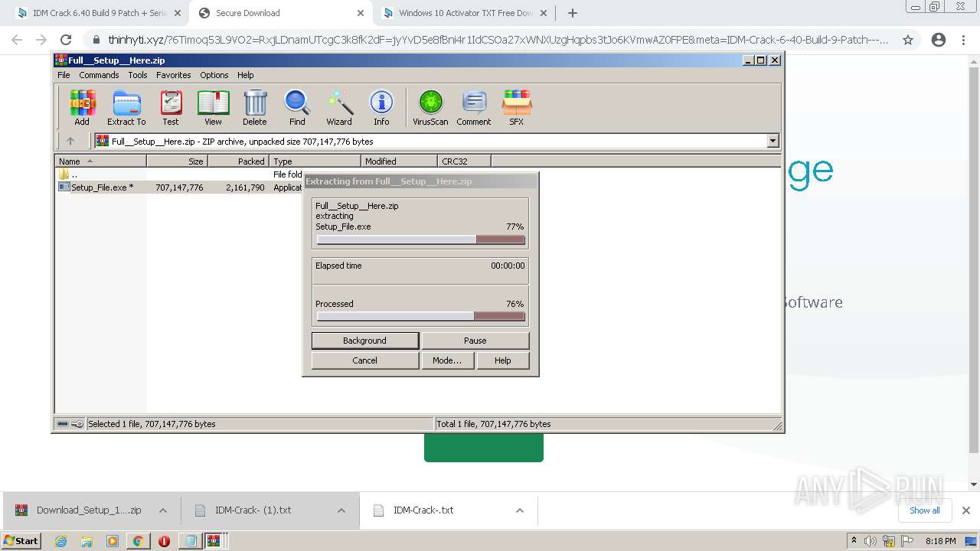The height and width of the screenshot is (551, 980).
Task: Reload the Chrome page
Action: 66,40
